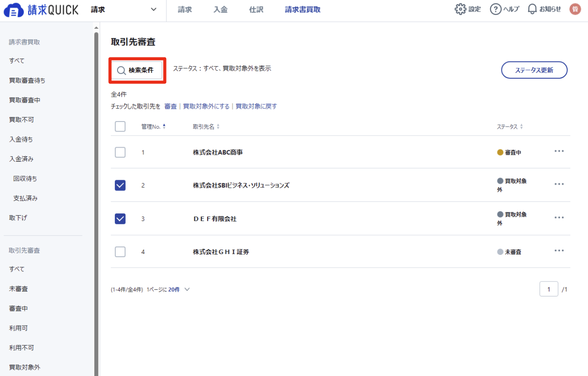Toggle the select-all header checkbox
Image resolution: width=588 pixels, height=376 pixels.
120,126
